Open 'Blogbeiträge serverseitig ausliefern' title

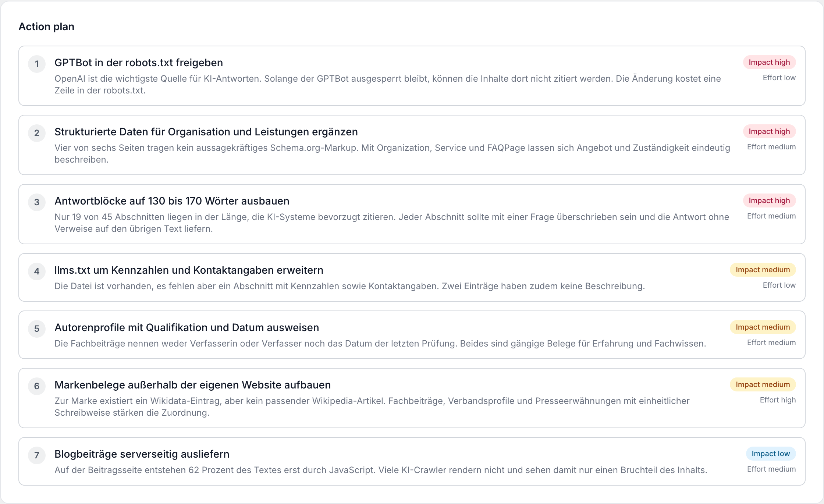coord(142,454)
